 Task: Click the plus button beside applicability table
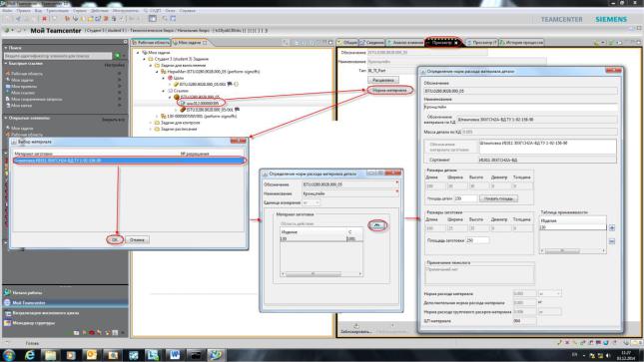[612, 227]
